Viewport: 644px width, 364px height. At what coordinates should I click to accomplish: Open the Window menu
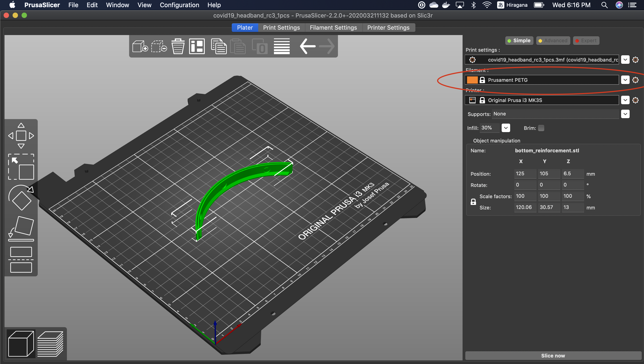pos(117,5)
